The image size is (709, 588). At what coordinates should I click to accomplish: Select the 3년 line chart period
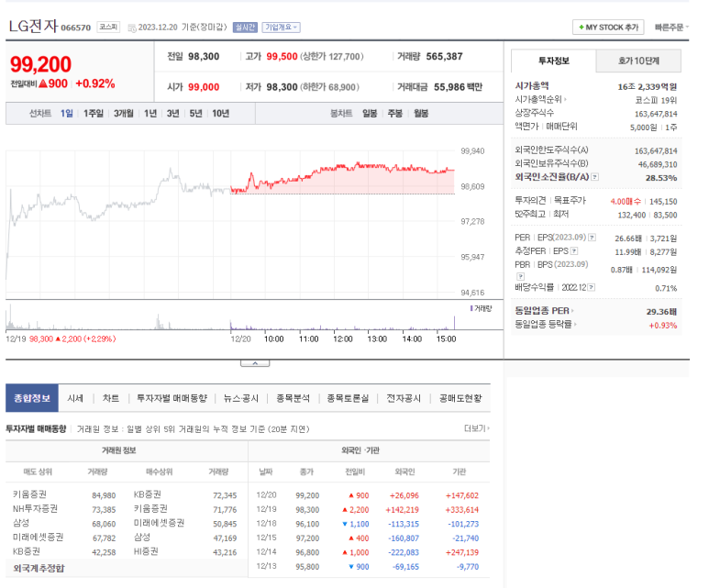172,114
